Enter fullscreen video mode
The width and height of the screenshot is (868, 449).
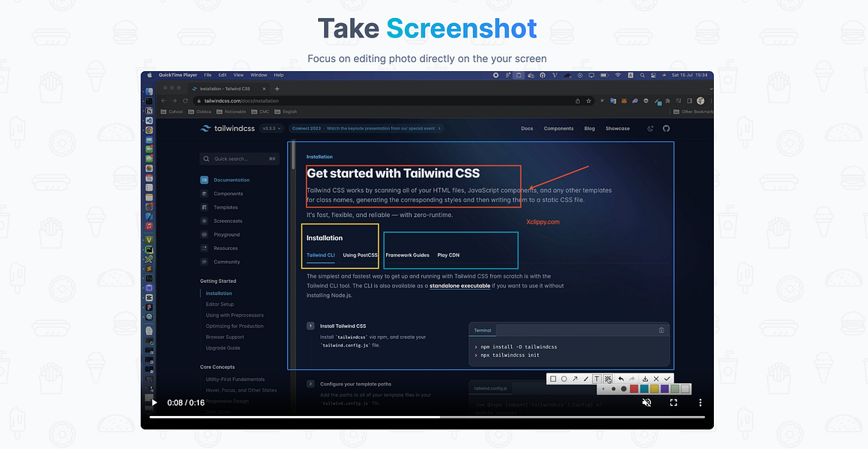pyautogui.click(x=673, y=403)
